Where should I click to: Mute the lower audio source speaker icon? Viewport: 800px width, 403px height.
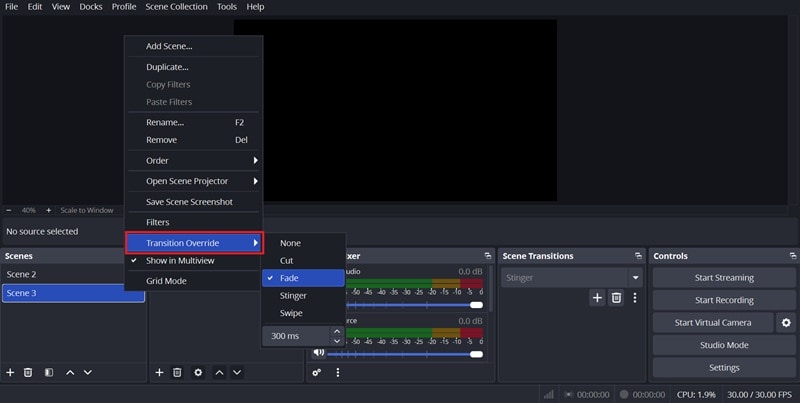(319, 352)
